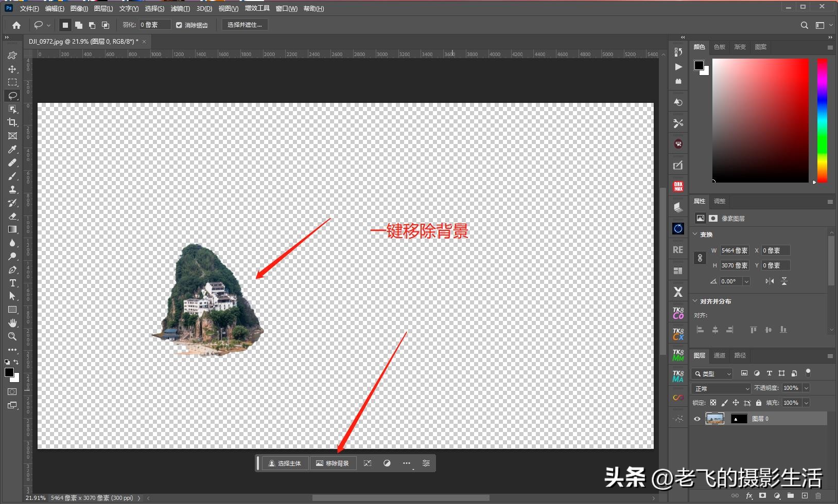
Task: Toggle the transparent pixels lock in Layers panel
Action: point(713,403)
